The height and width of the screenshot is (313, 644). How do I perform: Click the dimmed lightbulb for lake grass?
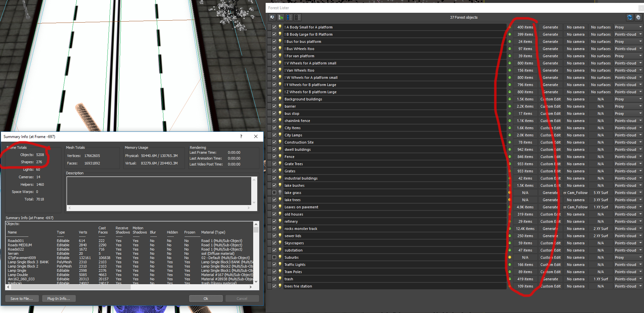click(280, 192)
